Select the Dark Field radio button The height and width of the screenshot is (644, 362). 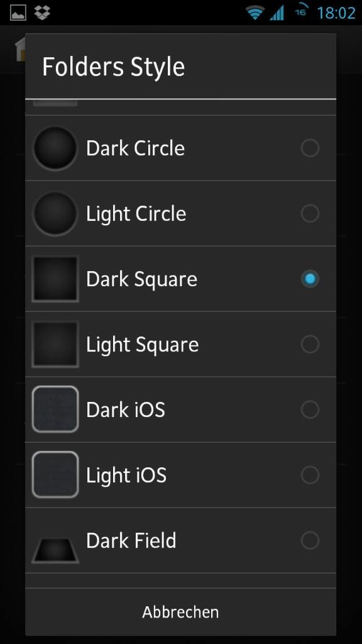(x=310, y=540)
